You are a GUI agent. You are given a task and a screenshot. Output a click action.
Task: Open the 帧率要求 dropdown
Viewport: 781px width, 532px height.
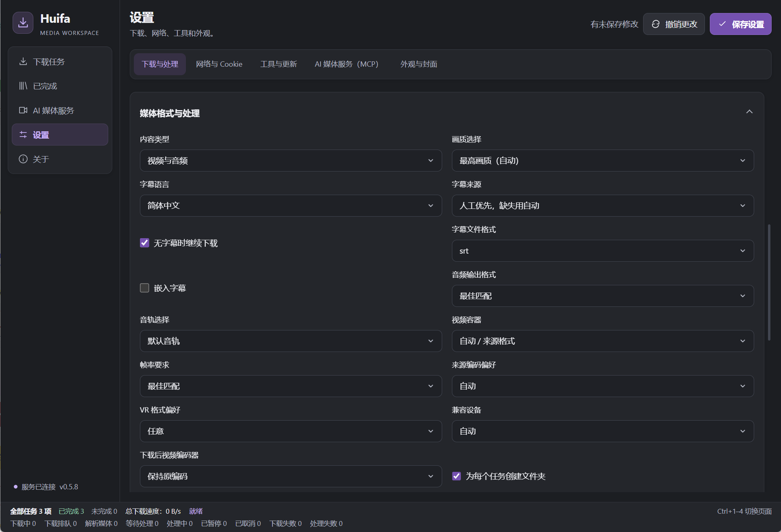(291, 386)
